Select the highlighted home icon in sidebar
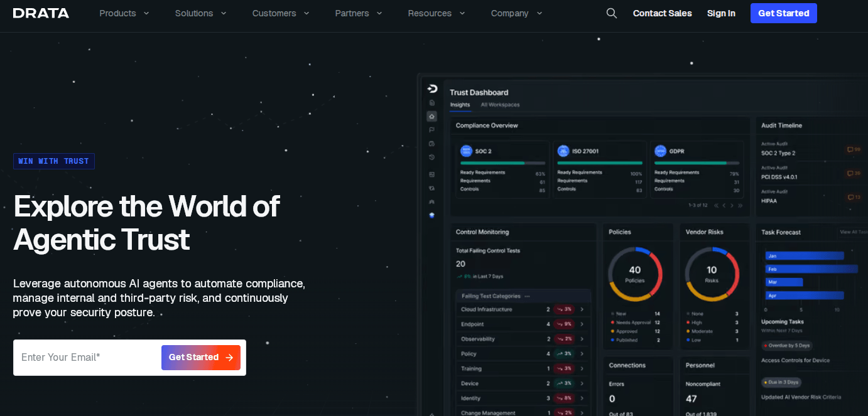Image resolution: width=868 pixels, height=416 pixels. coord(431,116)
